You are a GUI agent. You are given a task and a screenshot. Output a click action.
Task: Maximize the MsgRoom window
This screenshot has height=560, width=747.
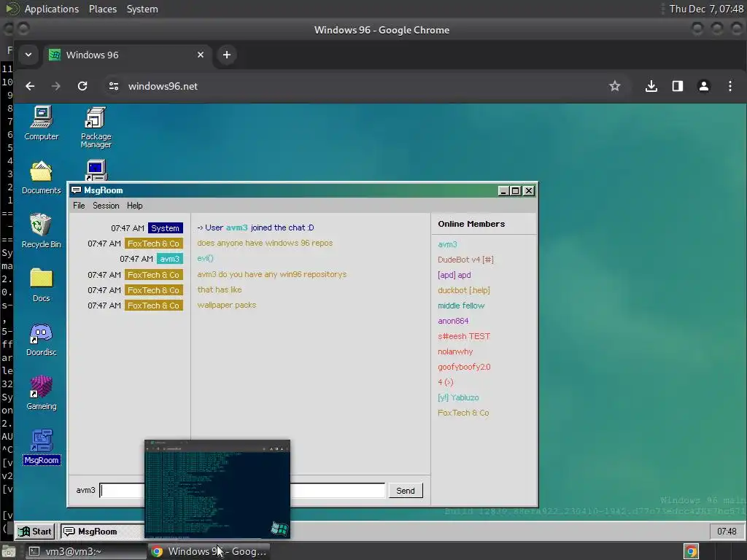tap(516, 191)
